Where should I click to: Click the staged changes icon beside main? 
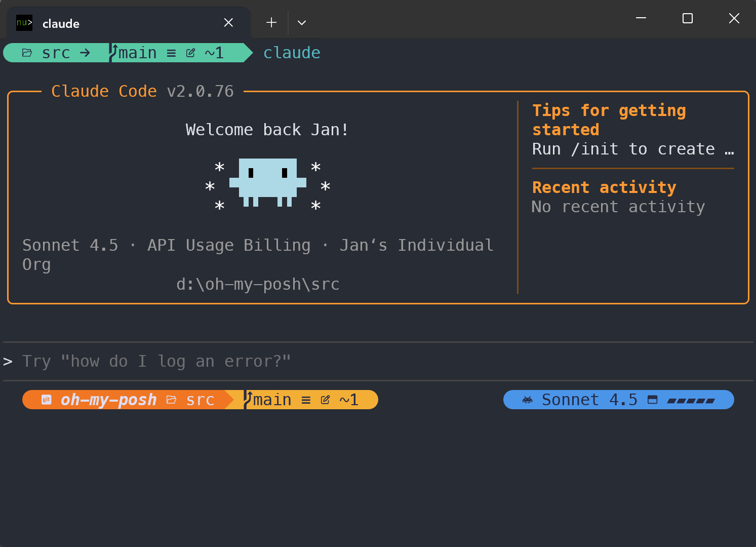tap(172, 52)
